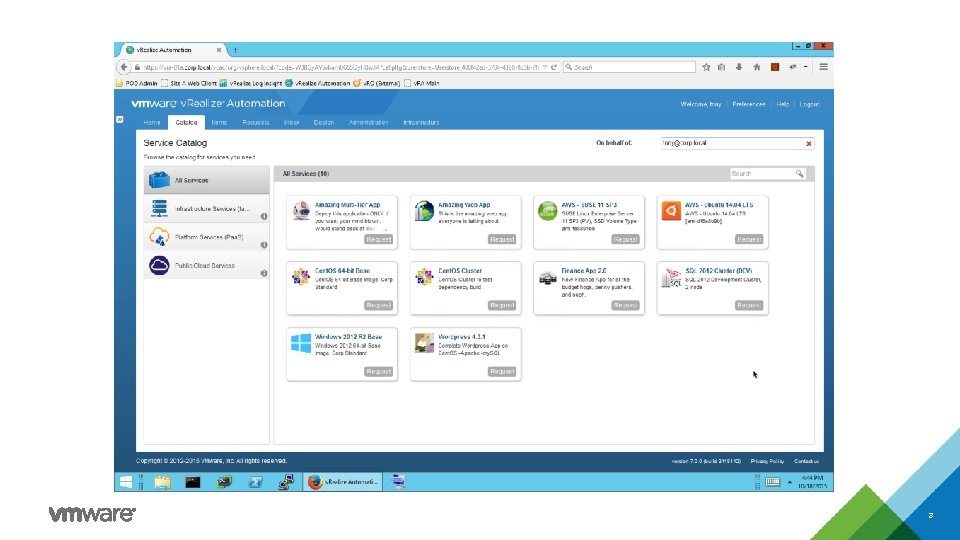Clear the On behalf of user field
Image resolution: width=960 pixels, height=540 pixels.
point(809,144)
